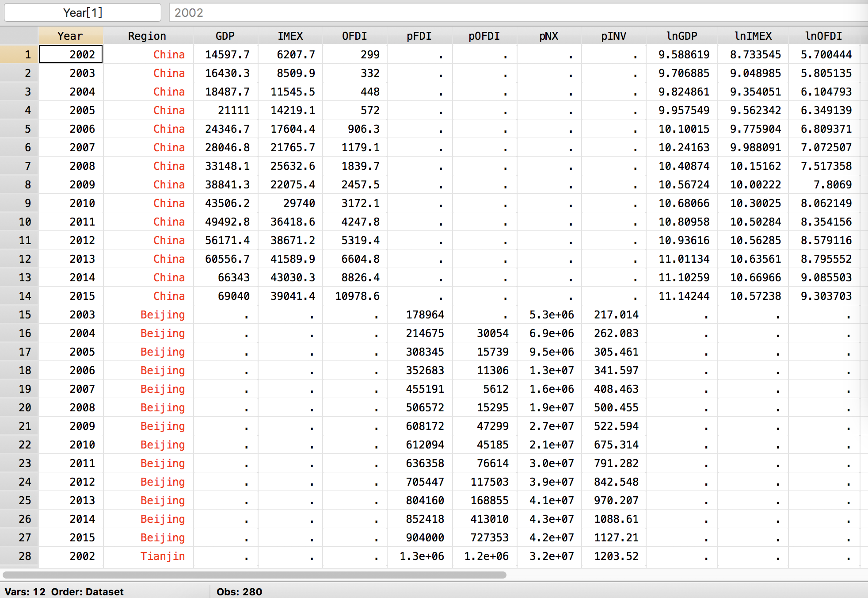Screen dimensions: 868x598
Task: Click the cell value field showing 2002
Action: tap(518, 12)
